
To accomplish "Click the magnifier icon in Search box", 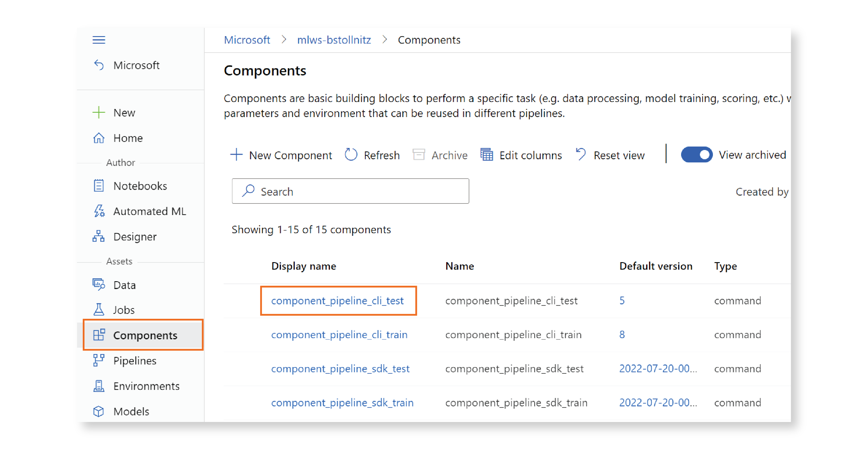I will [248, 191].
